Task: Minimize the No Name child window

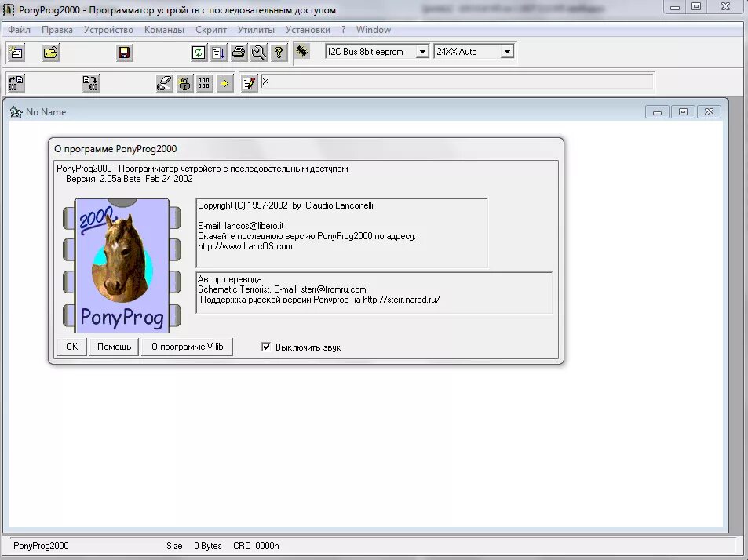Action: coord(657,112)
